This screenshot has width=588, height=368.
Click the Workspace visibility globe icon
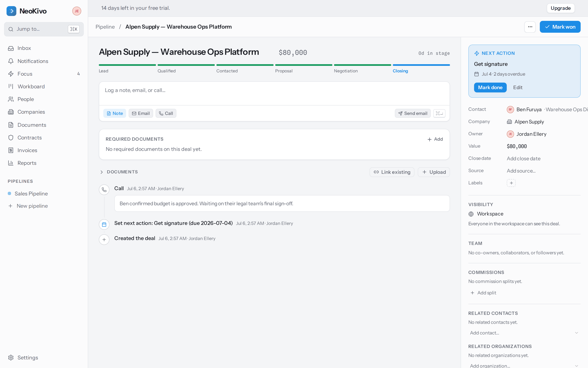(x=471, y=214)
